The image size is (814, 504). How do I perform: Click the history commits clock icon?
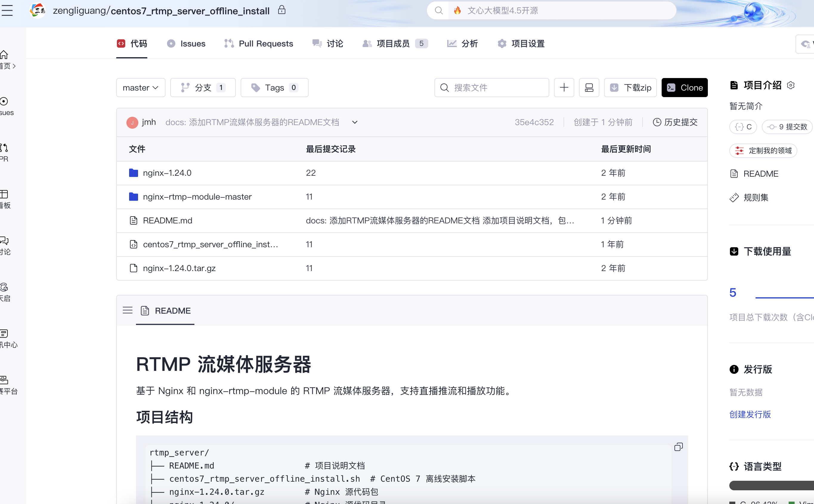pos(657,122)
